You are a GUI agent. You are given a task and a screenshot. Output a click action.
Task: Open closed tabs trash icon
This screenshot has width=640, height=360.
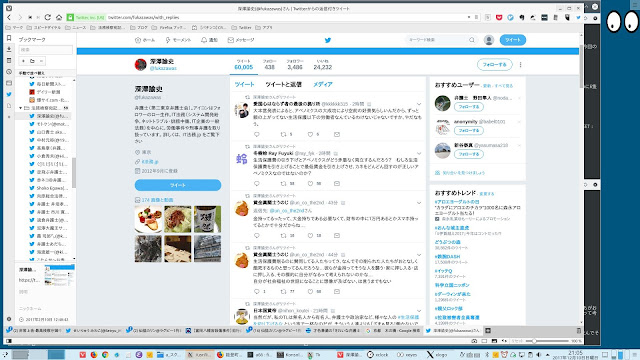point(578,331)
